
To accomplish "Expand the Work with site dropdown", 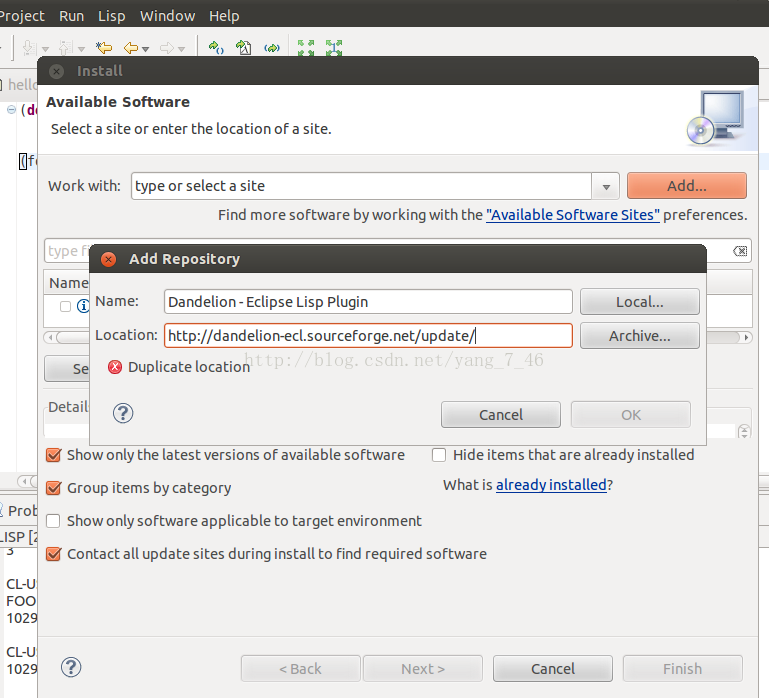I will pos(606,186).
